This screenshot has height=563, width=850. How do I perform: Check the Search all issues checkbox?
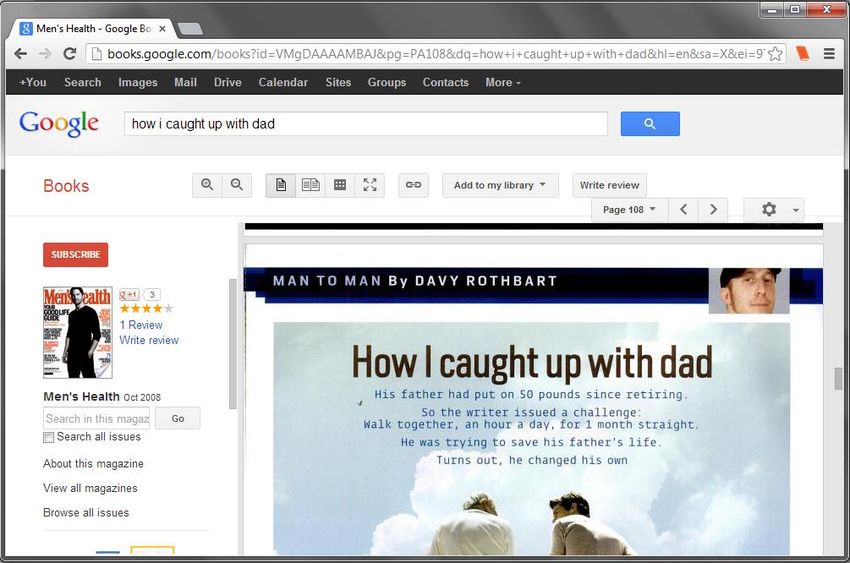coord(48,437)
